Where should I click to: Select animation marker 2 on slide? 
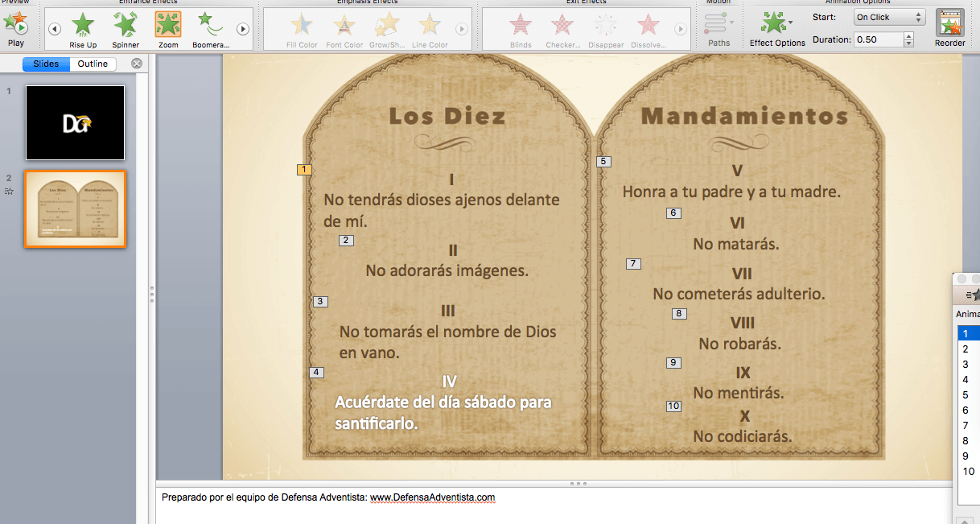click(x=346, y=240)
